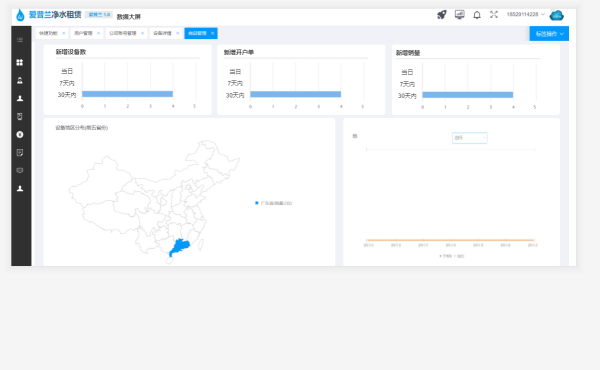The image size is (600, 370).
Task: Toggle fullscreen with the expand arrows icon
Action: tap(494, 15)
